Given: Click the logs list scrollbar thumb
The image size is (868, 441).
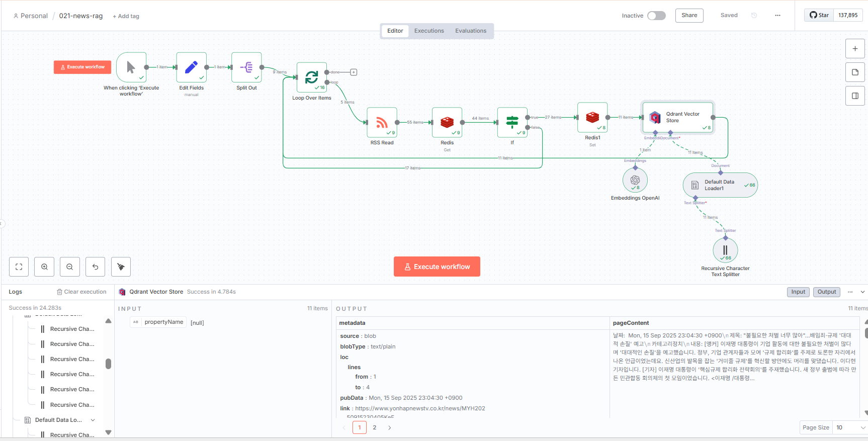Looking at the screenshot, I should [108, 364].
